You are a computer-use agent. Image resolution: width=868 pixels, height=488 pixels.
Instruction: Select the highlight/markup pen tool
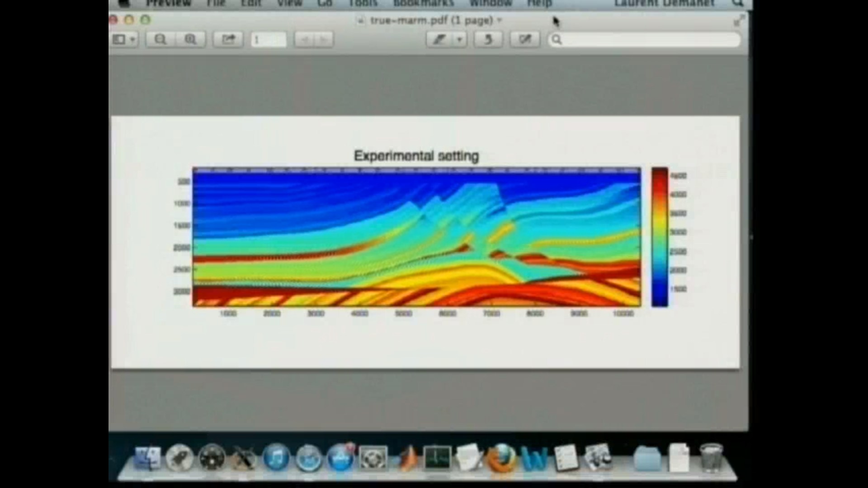[x=439, y=40]
